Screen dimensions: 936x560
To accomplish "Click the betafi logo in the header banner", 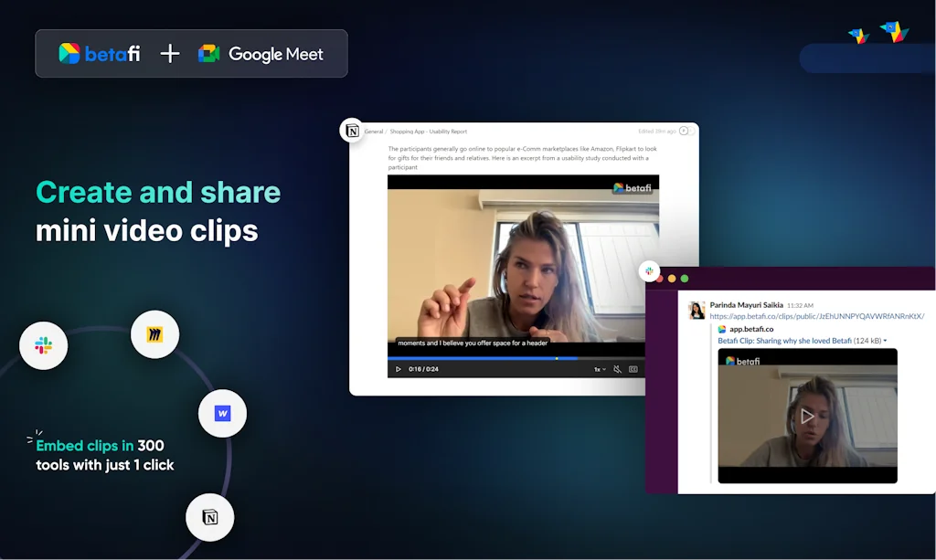I will 99,54.
